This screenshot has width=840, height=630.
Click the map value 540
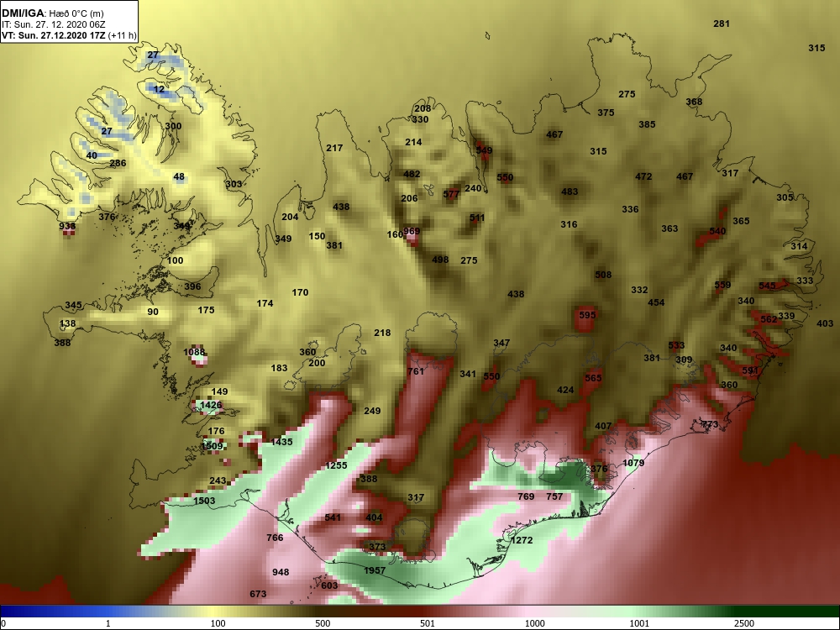coord(717,232)
